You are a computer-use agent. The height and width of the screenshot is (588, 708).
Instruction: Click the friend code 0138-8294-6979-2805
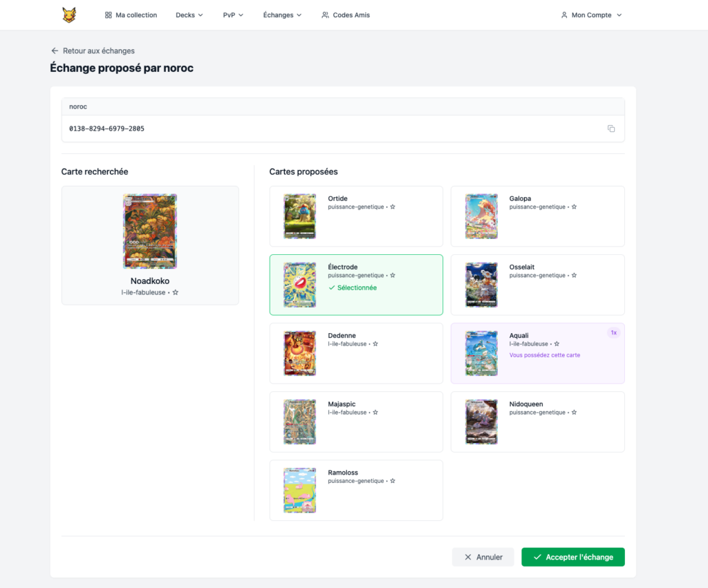(106, 129)
